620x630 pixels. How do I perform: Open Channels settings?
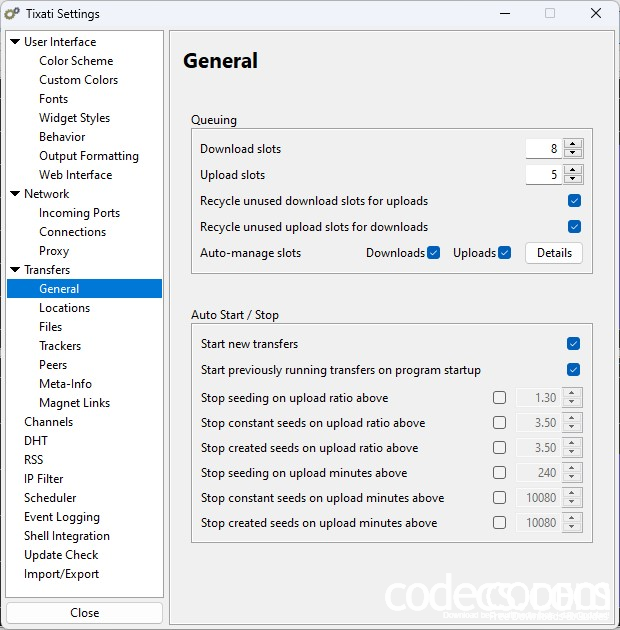[x=48, y=421]
